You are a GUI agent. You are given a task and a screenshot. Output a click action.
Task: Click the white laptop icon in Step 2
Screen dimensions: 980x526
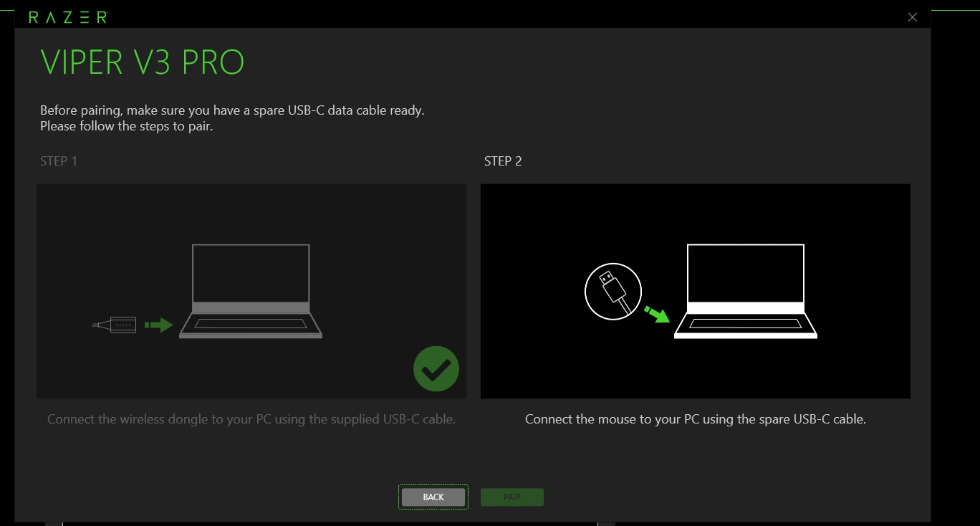pos(746,291)
